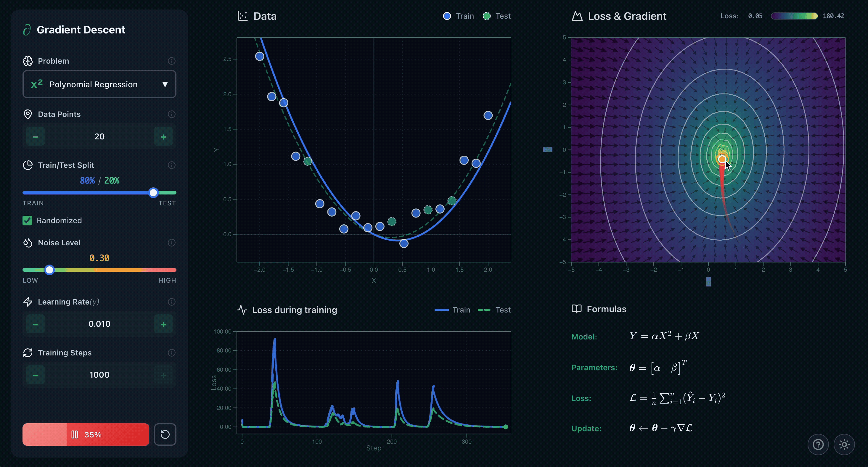Screen dimensions: 868x467
Task: Click the brain icon next to Problem
Action: 27,61
